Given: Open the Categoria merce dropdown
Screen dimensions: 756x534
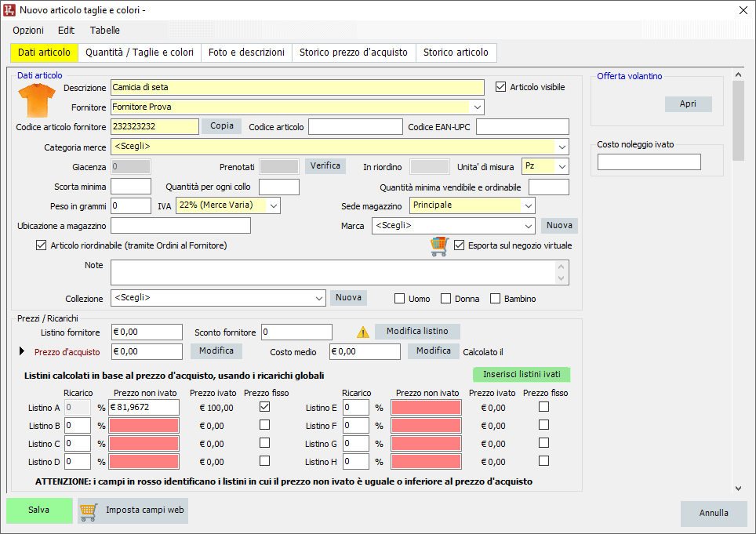Looking at the screenshot, I should tap(562, 147).
